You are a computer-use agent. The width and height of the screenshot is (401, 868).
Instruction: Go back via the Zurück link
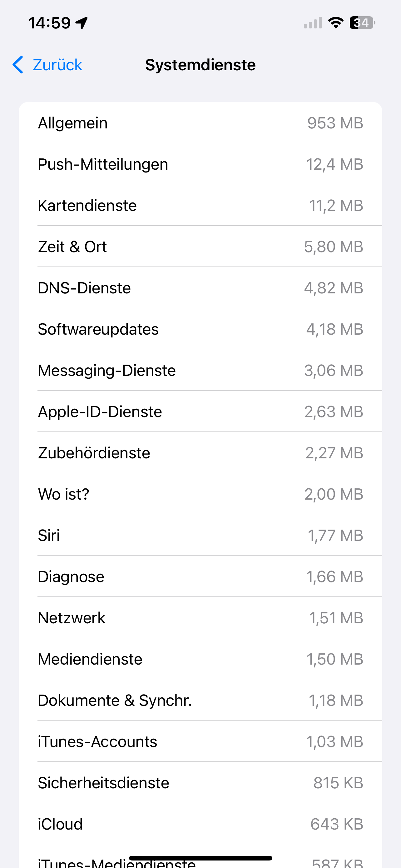pyautogui.click(x=57, y=65)
